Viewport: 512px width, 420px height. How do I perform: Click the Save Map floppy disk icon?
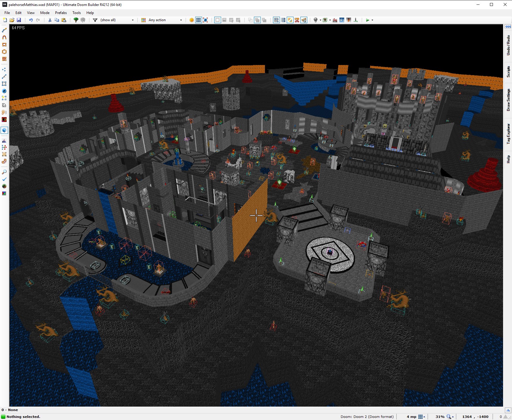coord(19,20)
